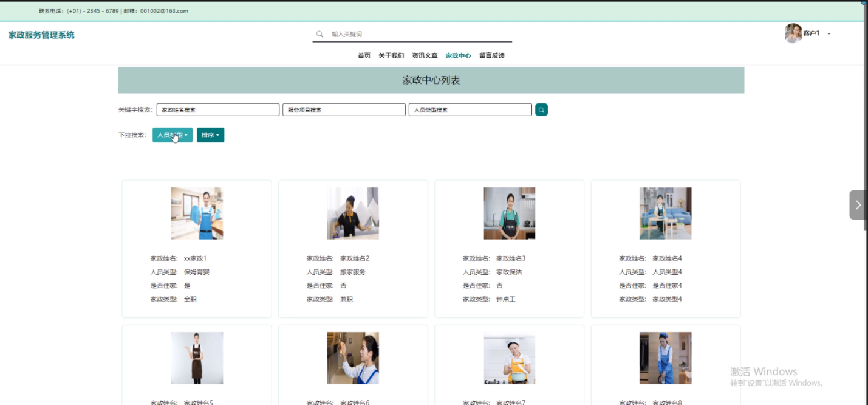The image size is (868, 405).
Task: Focus the 家政姓名搜索 input
Action: [x=218, y=109]
